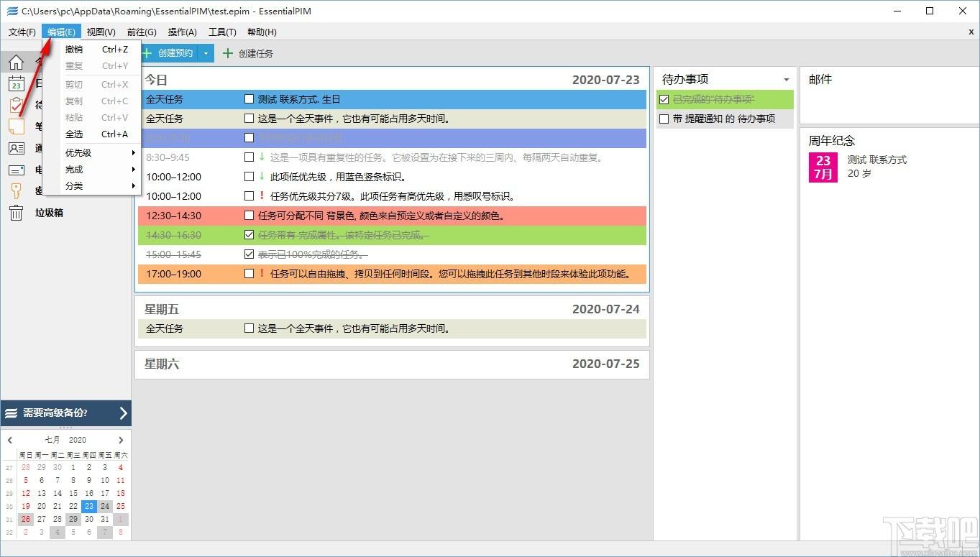Click the 星期六 day header

(x=162, y=364)
